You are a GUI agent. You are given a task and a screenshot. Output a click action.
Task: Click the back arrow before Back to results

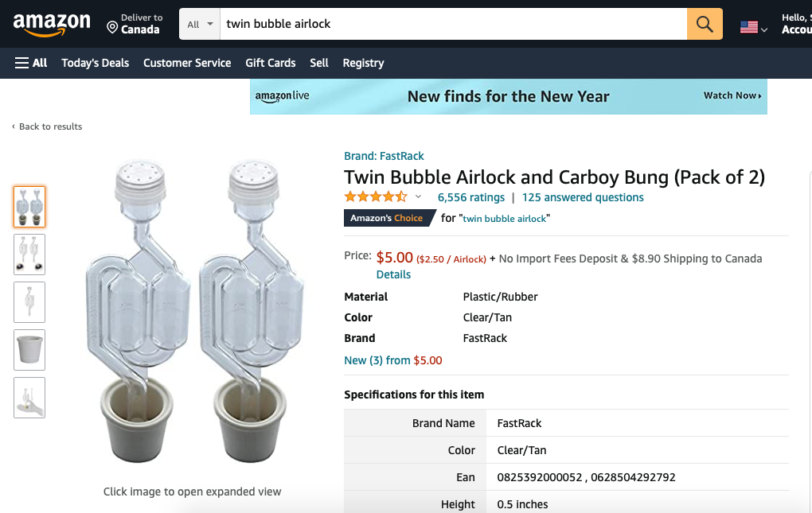click(13, 126)
